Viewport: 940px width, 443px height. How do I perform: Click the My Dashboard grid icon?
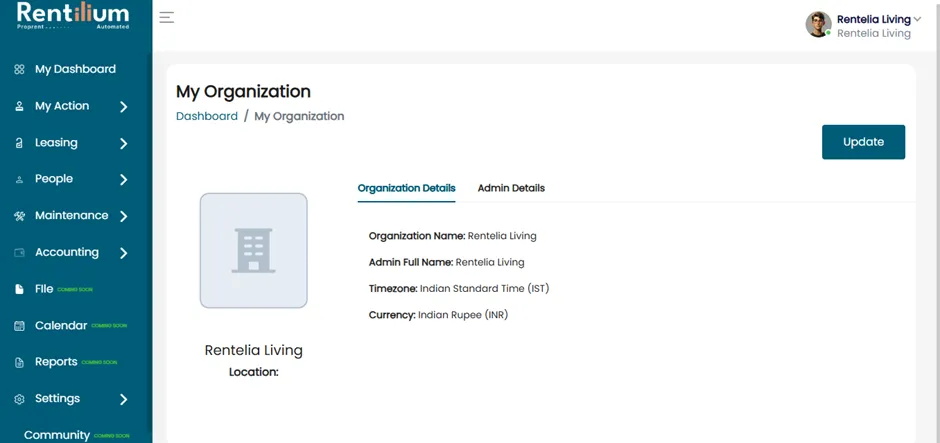tap(19, 70)
